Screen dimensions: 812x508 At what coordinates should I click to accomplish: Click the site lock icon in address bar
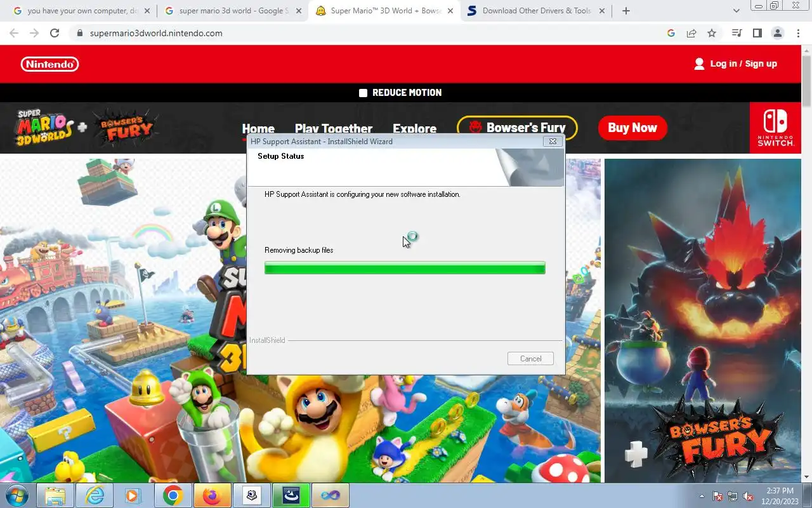click(79, 33)
